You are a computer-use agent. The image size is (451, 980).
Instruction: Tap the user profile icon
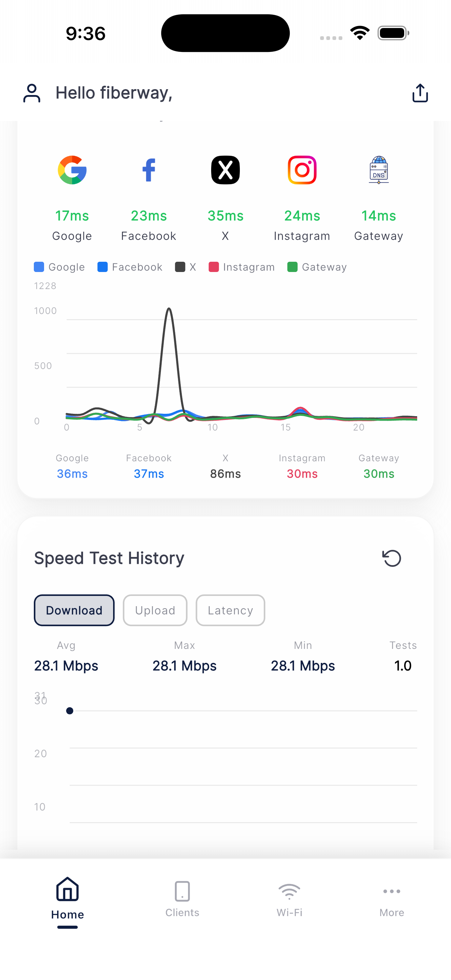pyautogui.click(x=31, y=93)
